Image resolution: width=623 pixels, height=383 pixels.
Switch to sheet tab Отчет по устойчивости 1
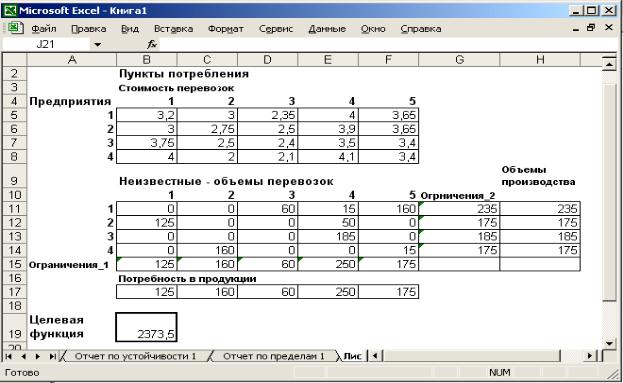point(135,356)
